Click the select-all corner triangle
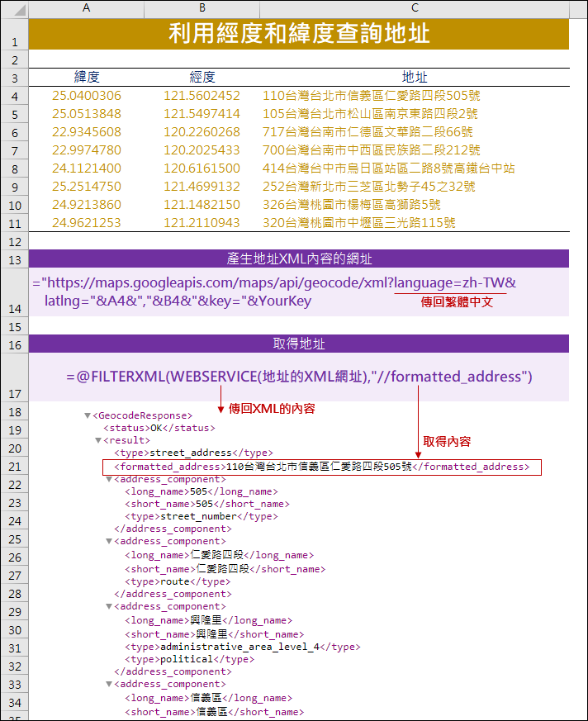 pos(19,10)
